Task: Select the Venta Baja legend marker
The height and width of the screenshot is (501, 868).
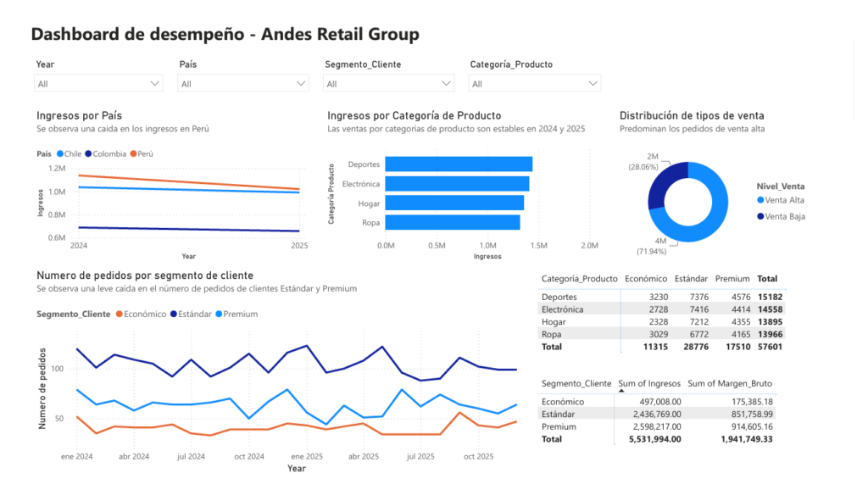Action: tap(760, 216)
